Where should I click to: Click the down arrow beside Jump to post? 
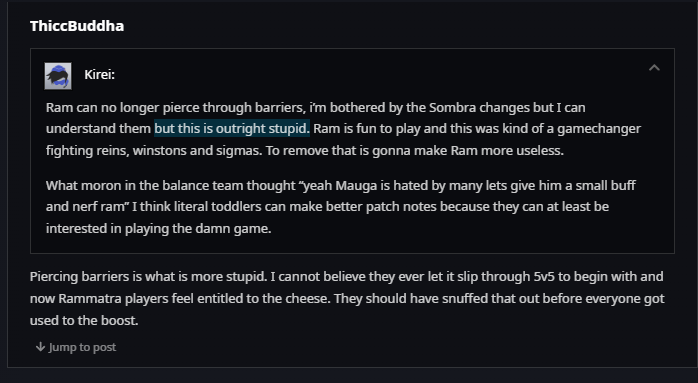click(x=41, y=346)
